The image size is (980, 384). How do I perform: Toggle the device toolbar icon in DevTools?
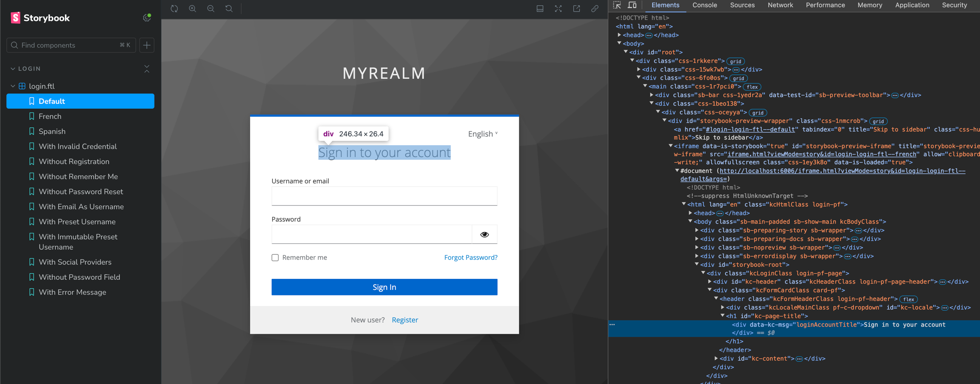tap(632, 5)
